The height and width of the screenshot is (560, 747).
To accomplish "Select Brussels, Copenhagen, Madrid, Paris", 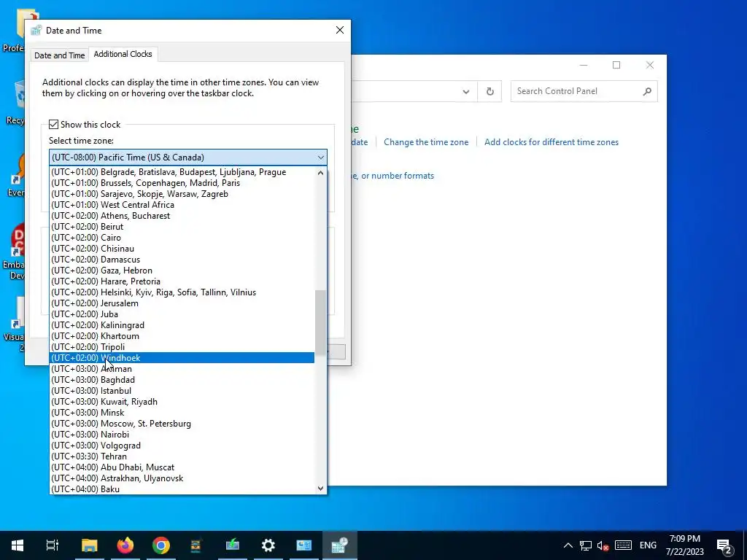I will pos(182,183).
